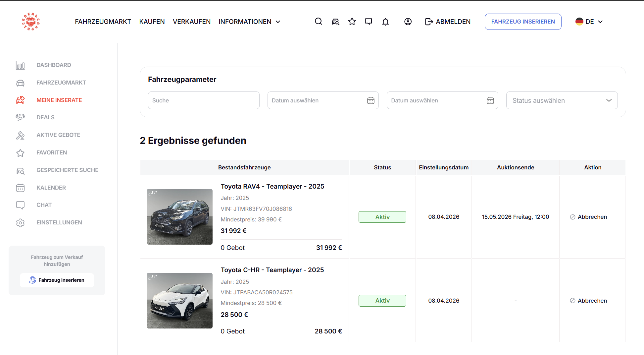Click the Gespeicherte Suche car search icon
Image resolution: width=644 pixels, height=355 pixels.
click(x=20, y=170)
